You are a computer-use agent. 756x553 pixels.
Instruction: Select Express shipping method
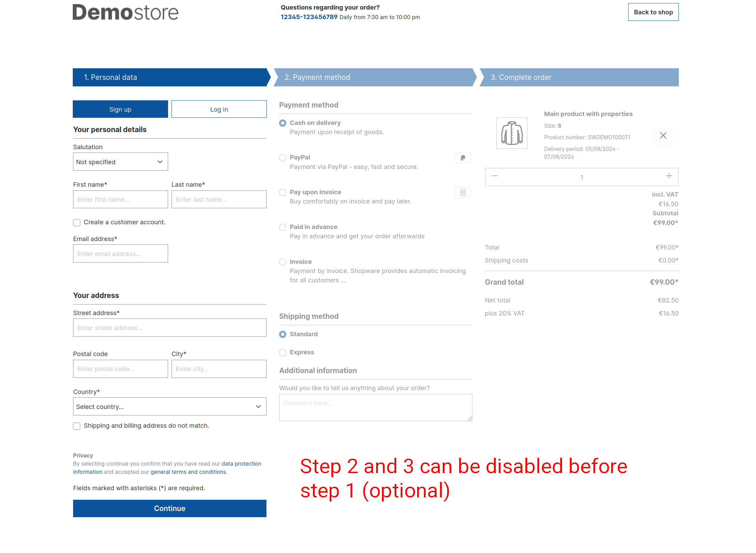coord(282,352)
